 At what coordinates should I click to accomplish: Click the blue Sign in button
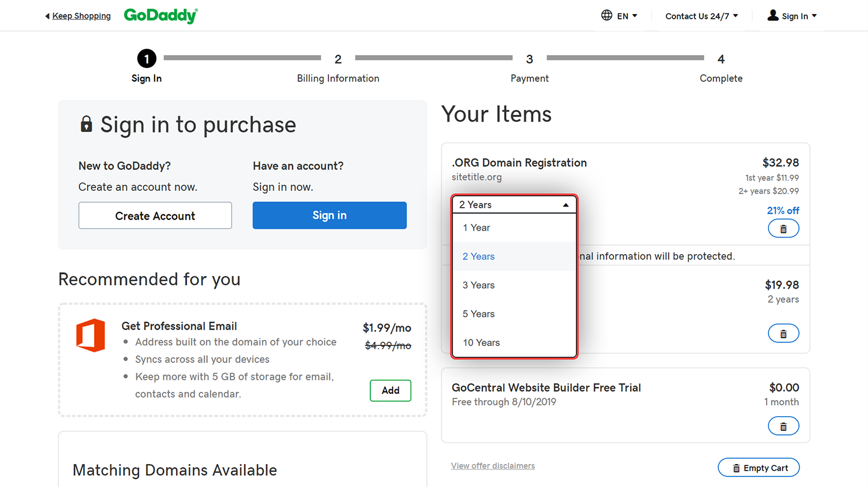(x=329, y=215)
